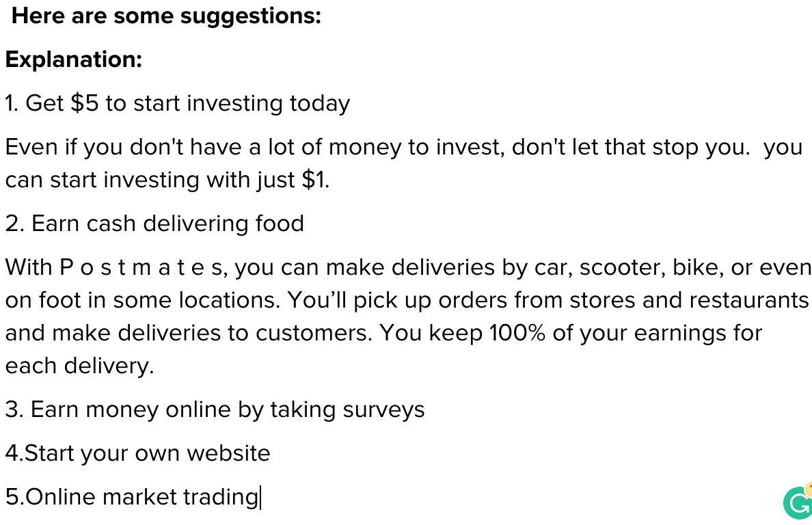Click the bold 'Explanation:' heading
The image size is (812, 525).
pyautogui.click(x=74, y=59)
